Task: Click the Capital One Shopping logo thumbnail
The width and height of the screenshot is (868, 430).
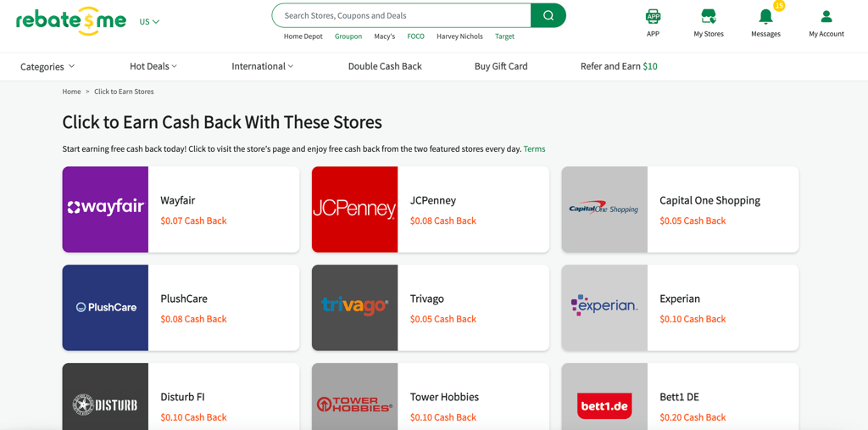Action: coord(604,209)
